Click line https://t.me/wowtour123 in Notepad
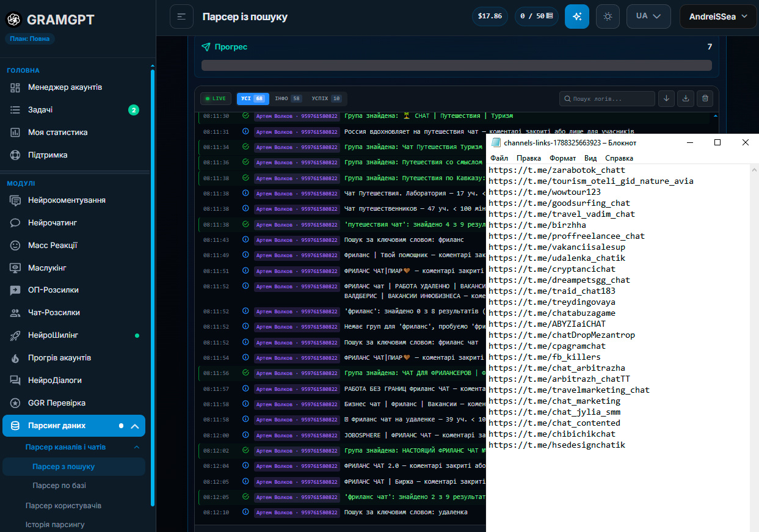 click(x=545, y=192)
